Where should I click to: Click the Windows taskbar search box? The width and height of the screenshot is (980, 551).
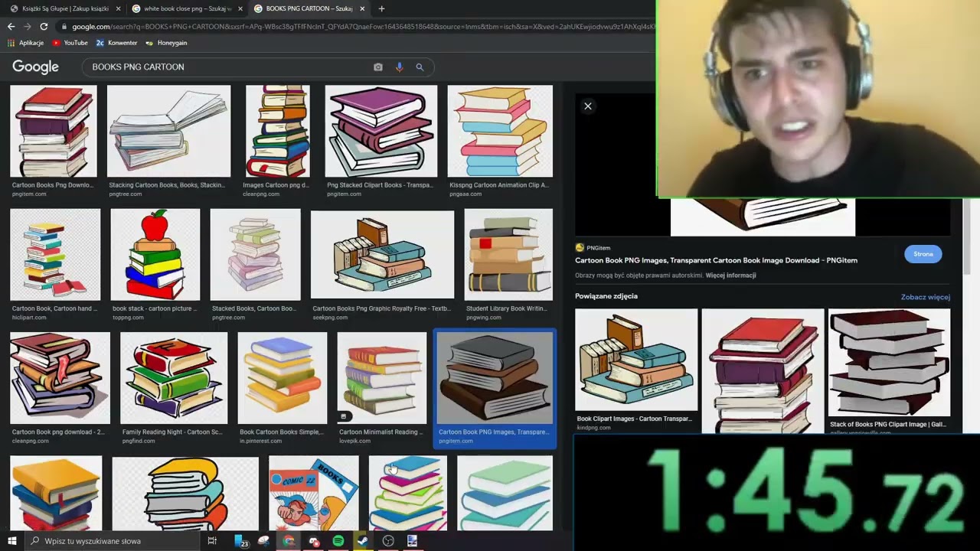point(111,541)
